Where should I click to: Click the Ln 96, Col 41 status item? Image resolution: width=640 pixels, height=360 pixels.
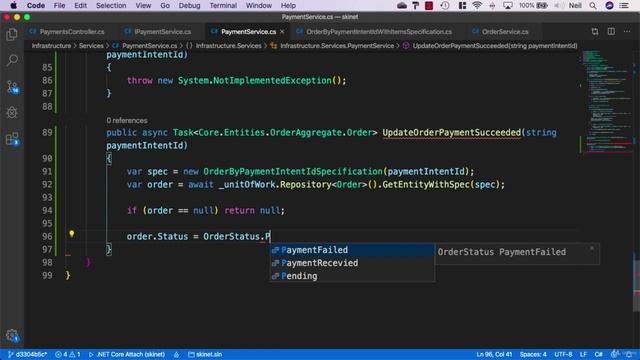coord(494,354)
